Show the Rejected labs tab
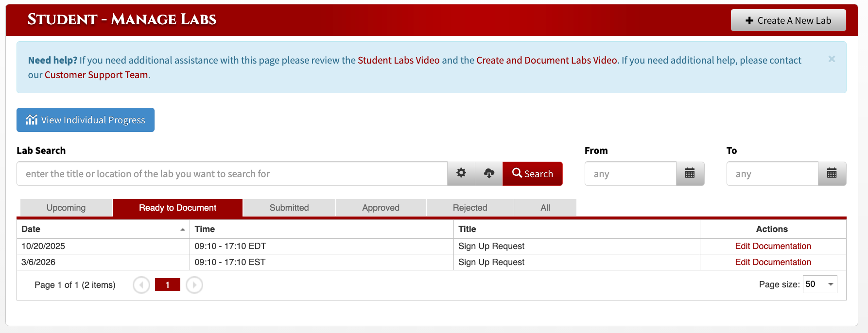868x333 pixels. pyautogui.click(x=470, y=208)
